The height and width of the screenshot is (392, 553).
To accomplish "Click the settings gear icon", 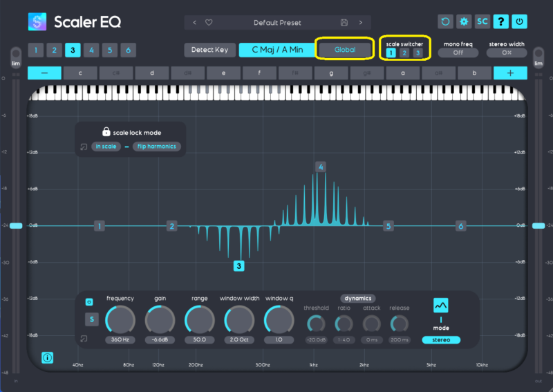I will 464,22.
